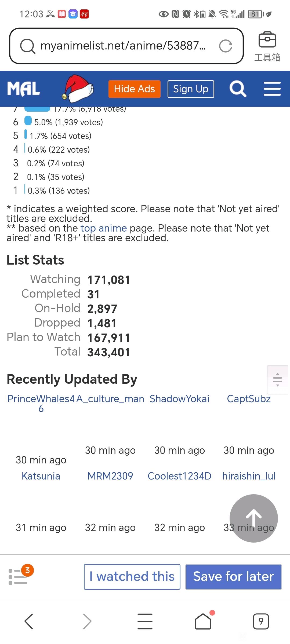
Task: Click the Hide Ads button
Action: click(x=135, y=89)
